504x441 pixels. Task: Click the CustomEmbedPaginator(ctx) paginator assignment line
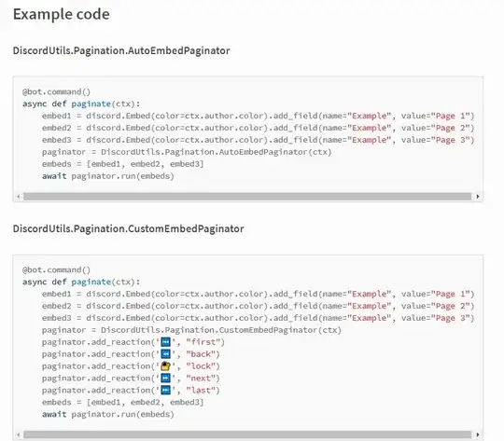tap(191, 330)
